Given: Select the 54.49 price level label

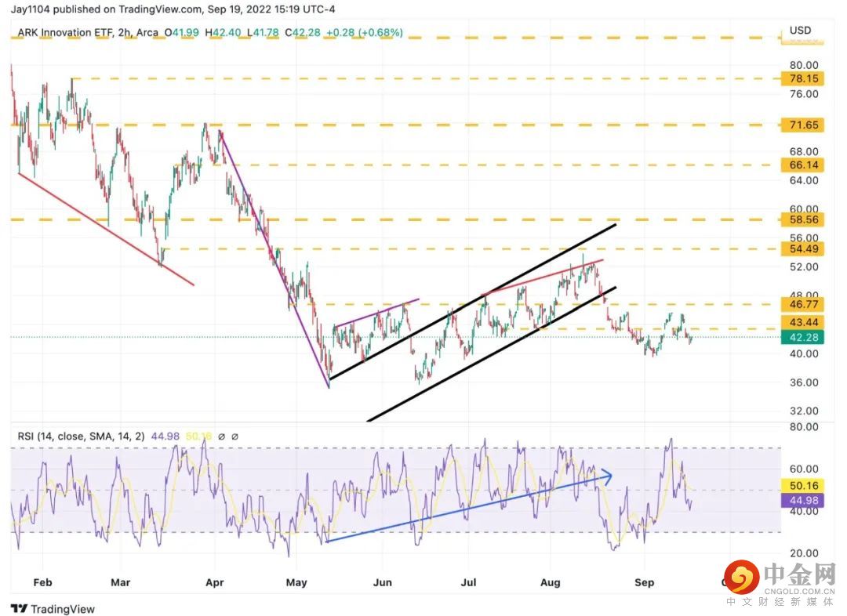Looking at the screenshot, I should click(803, 249).
